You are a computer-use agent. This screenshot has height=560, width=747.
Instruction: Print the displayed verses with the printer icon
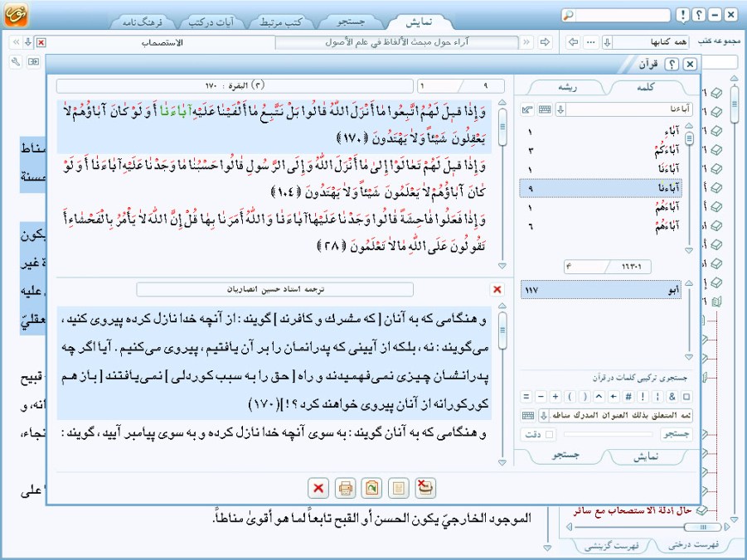346,488
